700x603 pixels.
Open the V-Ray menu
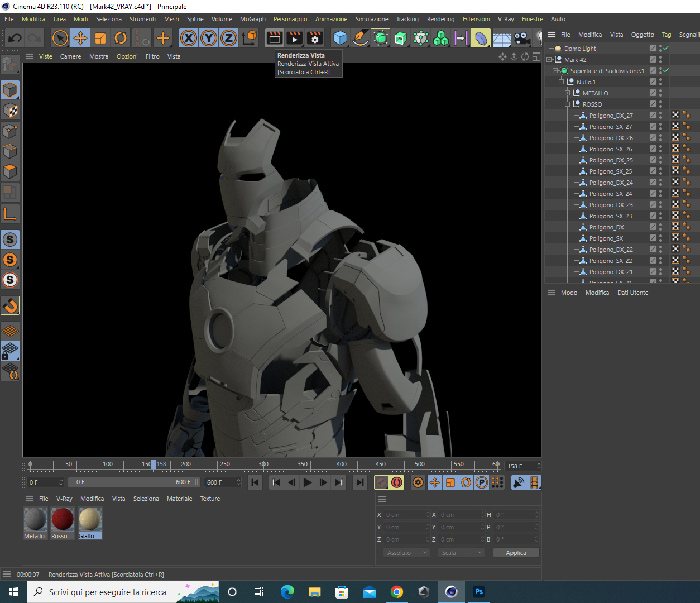pos(506,19)
